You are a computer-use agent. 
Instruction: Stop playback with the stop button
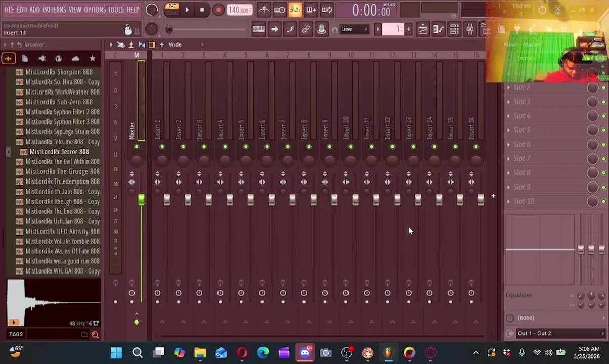point(202,10)
